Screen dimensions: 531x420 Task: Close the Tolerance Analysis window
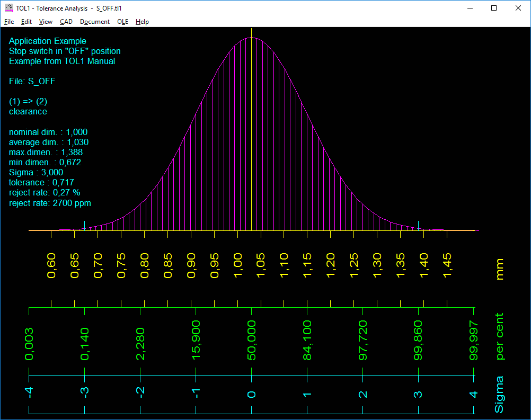pyautogui.click(x=518, y=8)
